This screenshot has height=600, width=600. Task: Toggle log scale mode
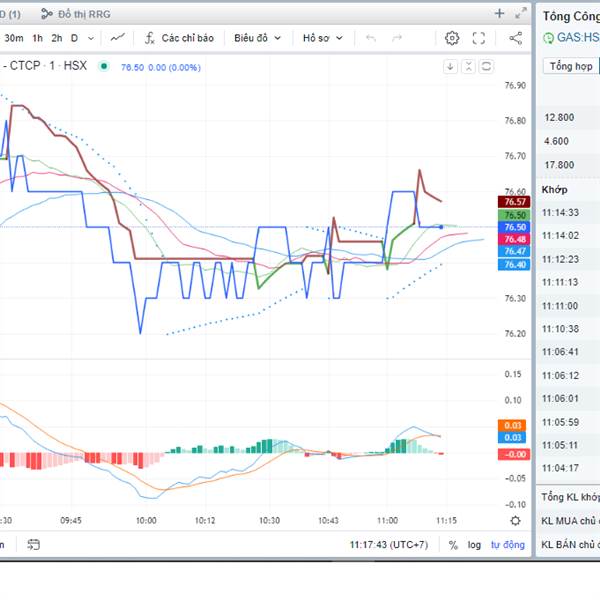(474, 545)
